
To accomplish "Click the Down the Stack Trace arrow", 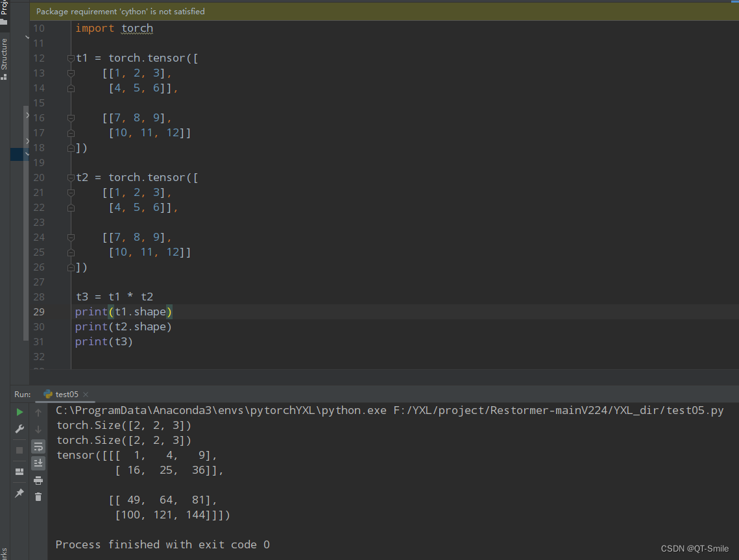I will pyautogui.click(x=38, y=430).
